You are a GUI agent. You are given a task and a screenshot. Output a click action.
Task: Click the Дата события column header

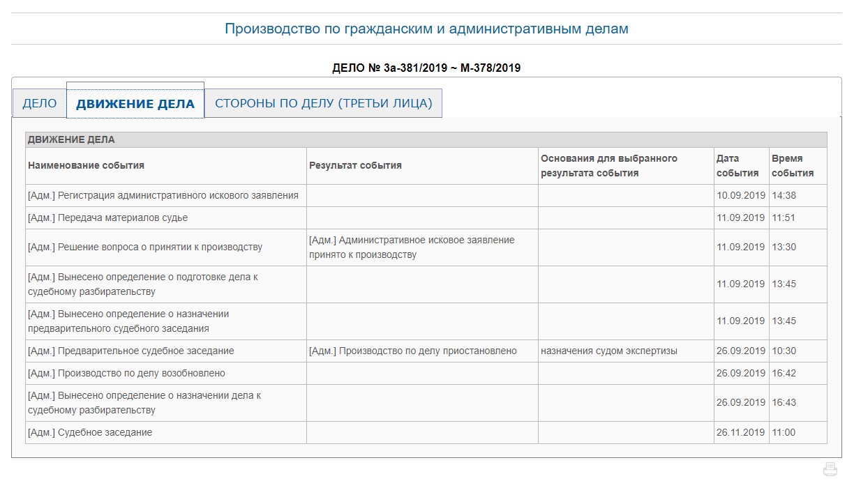[738, 166]
